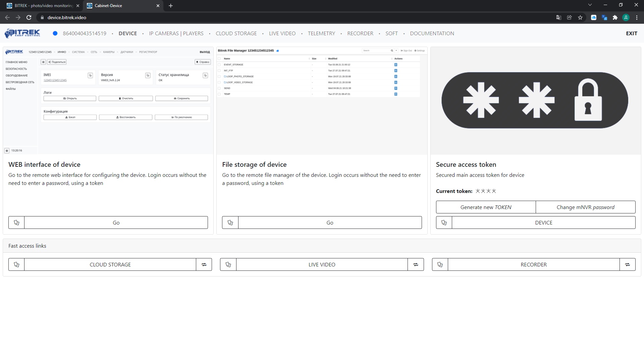Click copy icon beside WEB interface Go button
Viewport: 644px width, 349px height.
click(16, 222)
